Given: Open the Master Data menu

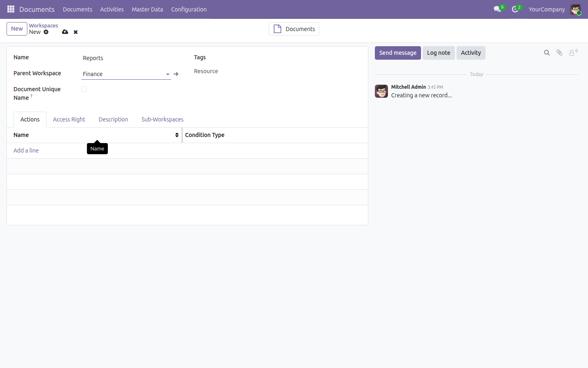Looking at the screenshot, I should (147, 9).
